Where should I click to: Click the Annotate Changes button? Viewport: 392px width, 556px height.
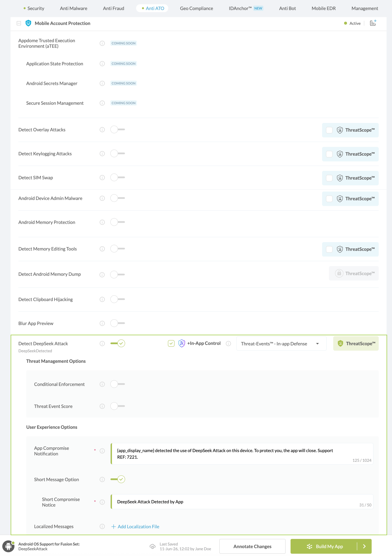[252, 547]
